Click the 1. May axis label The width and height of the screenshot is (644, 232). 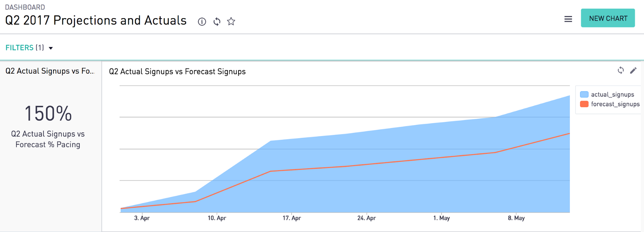pos(442,218)
